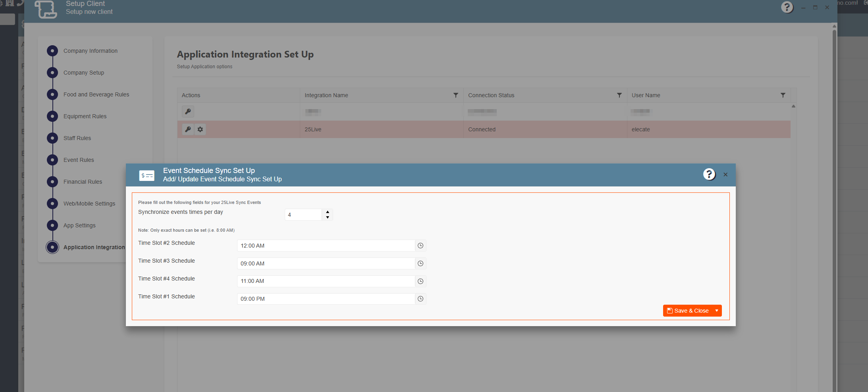Select Staff Rules step
This screenshot has height=392, width=868.
point(77,138)
